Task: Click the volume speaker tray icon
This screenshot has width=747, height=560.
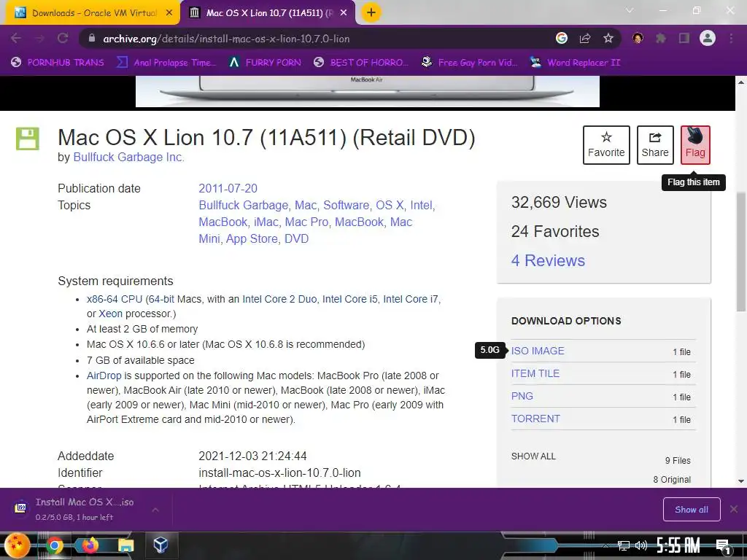Action: tap(641, 545)
